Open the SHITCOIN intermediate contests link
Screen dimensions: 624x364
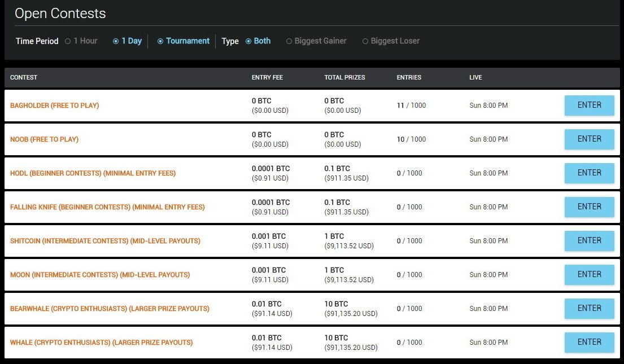(105, 240)
